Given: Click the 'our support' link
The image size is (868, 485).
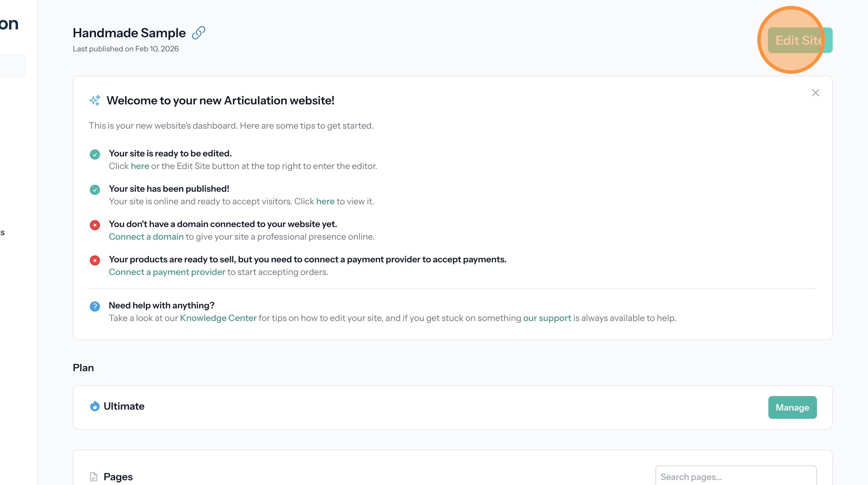Looking at the screenshot, I should [547, 318].
